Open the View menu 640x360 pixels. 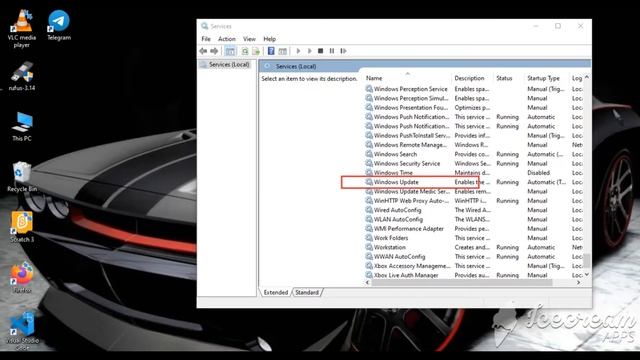[x=249, y=39]
